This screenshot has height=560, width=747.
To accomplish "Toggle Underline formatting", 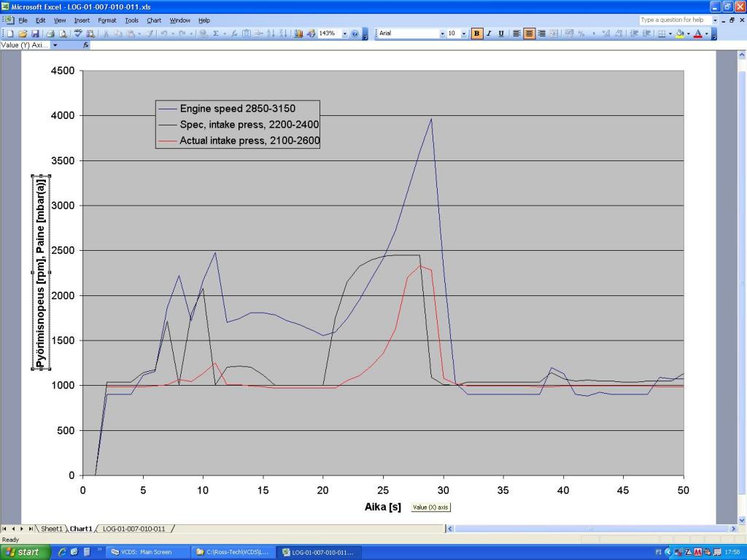I will point(500,34).
